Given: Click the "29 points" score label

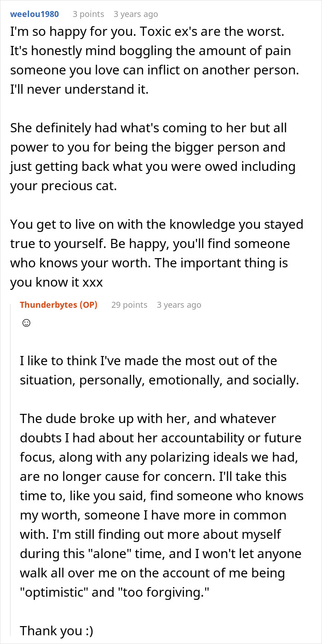Looking at the screenshot, I should coord(129,305).
